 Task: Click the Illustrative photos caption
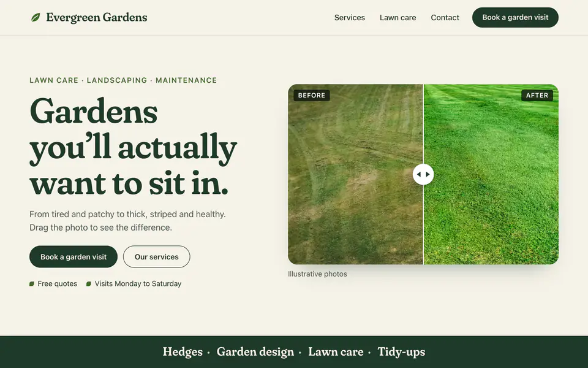coord(317,274)
